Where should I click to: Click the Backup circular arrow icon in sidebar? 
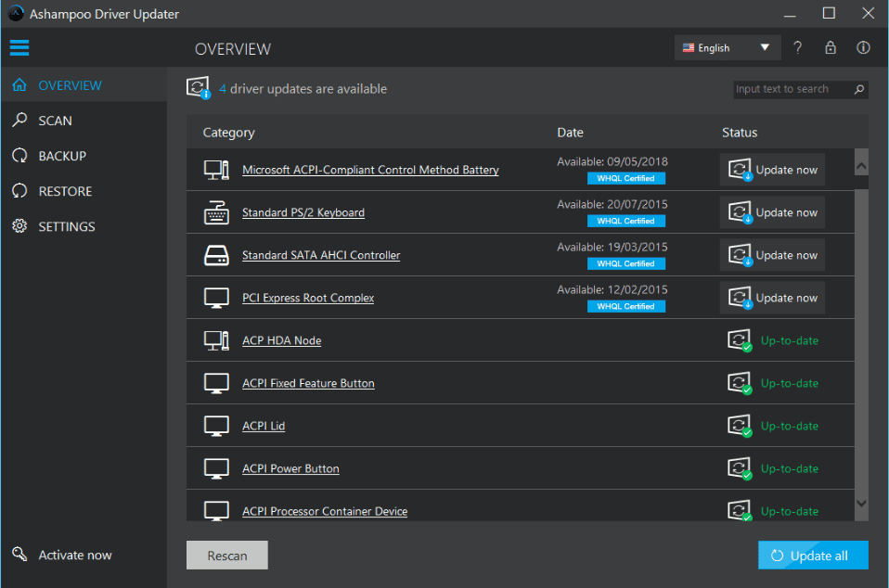coord(19,155)
